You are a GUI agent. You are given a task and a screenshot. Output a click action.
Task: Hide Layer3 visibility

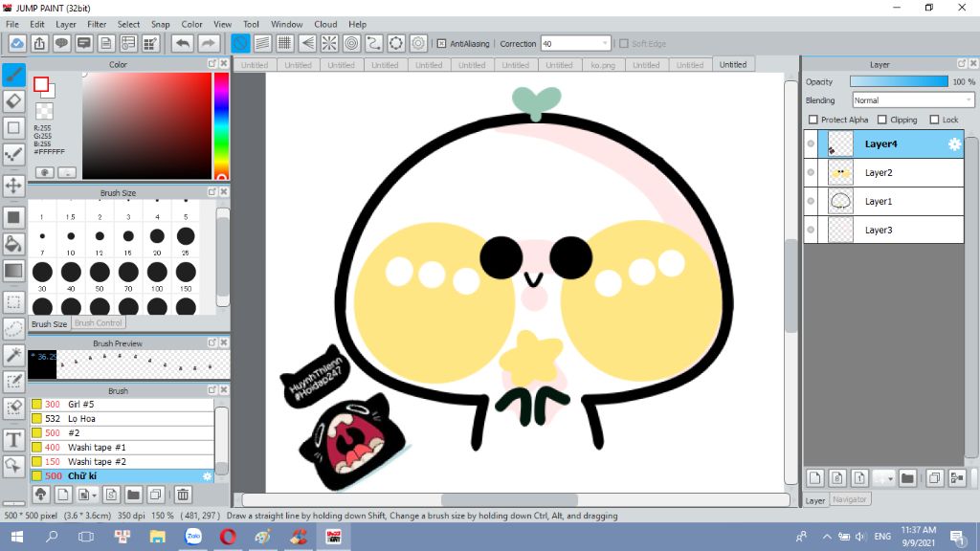point(811,230)
